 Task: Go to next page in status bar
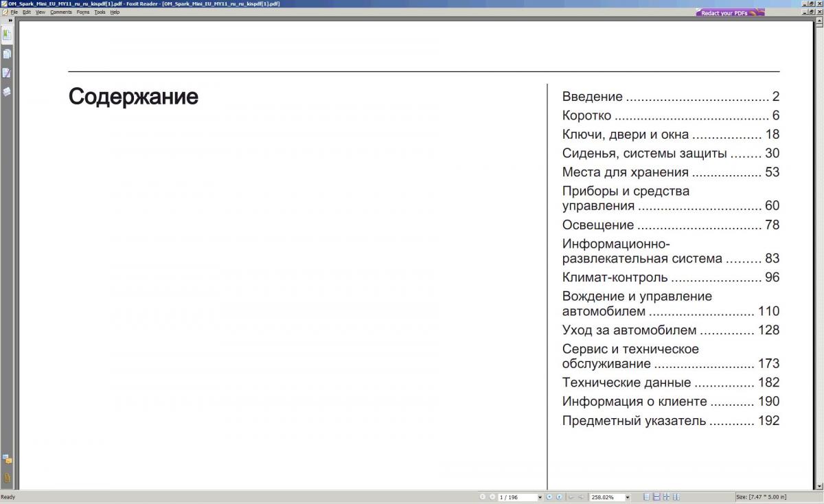pos(549,497)
